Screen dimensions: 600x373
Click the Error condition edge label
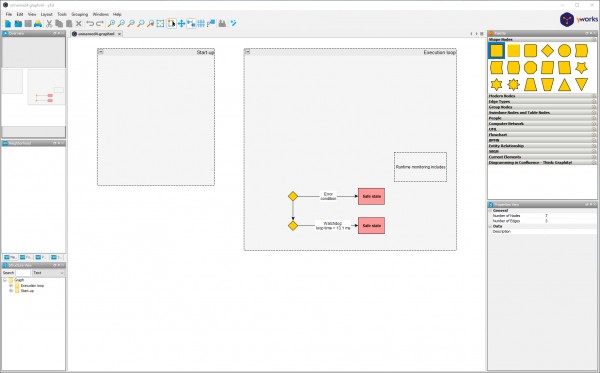point(328,196)
